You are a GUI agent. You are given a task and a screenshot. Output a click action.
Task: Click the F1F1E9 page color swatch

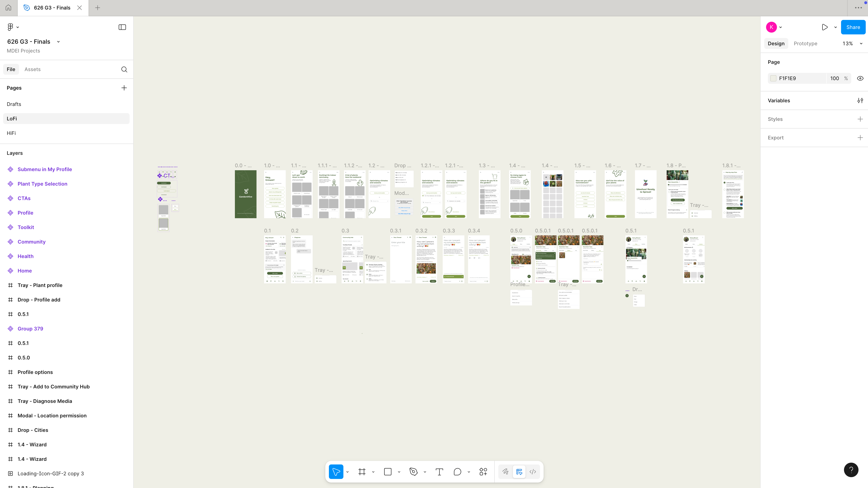(773, 79)
